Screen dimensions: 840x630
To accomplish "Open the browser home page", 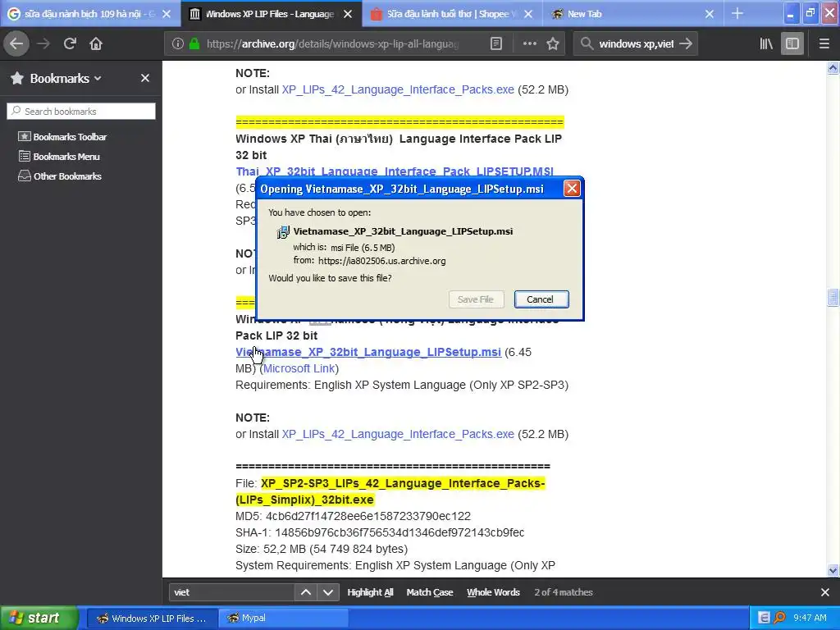I will pyautogui.click(x=96, y=43).
